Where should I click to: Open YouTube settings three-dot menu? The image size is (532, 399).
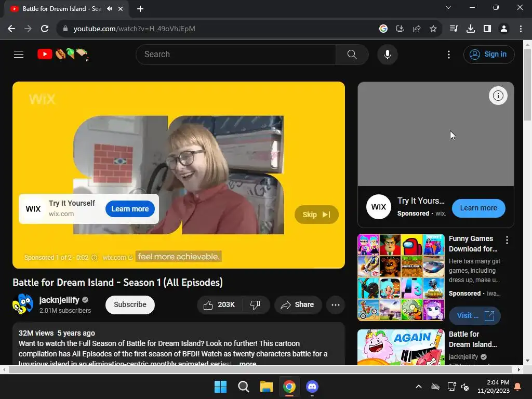pyautogui.click(x=448, y=54)
